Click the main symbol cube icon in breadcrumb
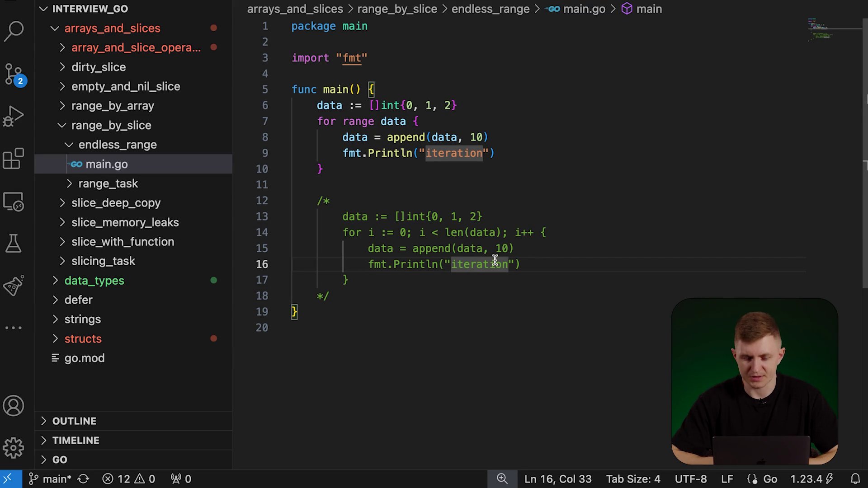The width and height of the screenshot is (868, 488). click(x=627, y=9)
